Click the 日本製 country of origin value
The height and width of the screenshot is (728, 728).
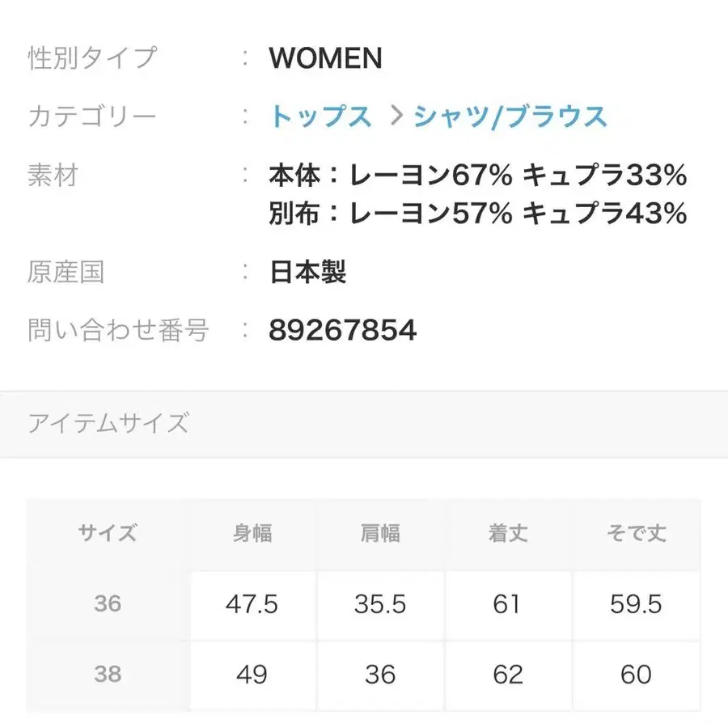(x=307, y=273)
